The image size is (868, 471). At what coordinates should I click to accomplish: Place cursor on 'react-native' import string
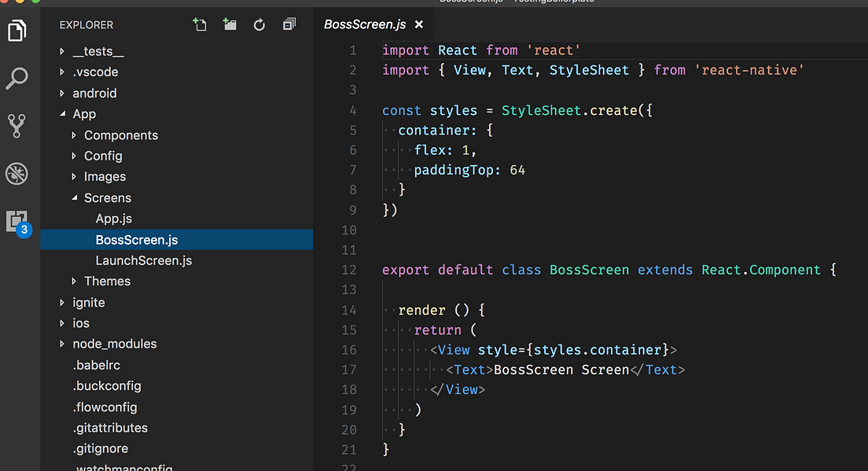point(749,70)
